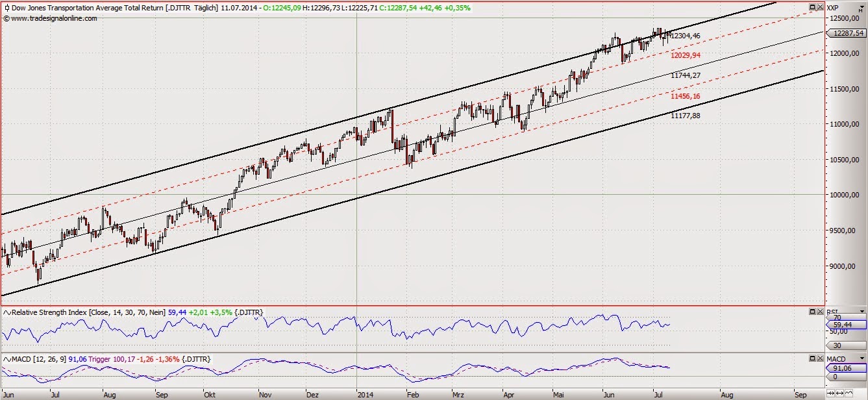Click the Okt month label on the time axis
Image resolution: width=868 pixels, height=400 pixels.
click(209, 394)
